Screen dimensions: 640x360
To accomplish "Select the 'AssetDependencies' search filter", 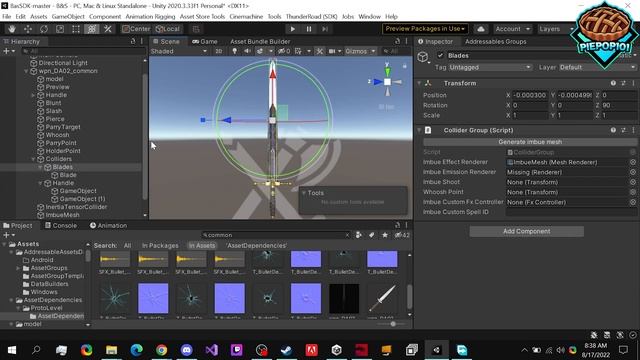I will coord(257,246).
